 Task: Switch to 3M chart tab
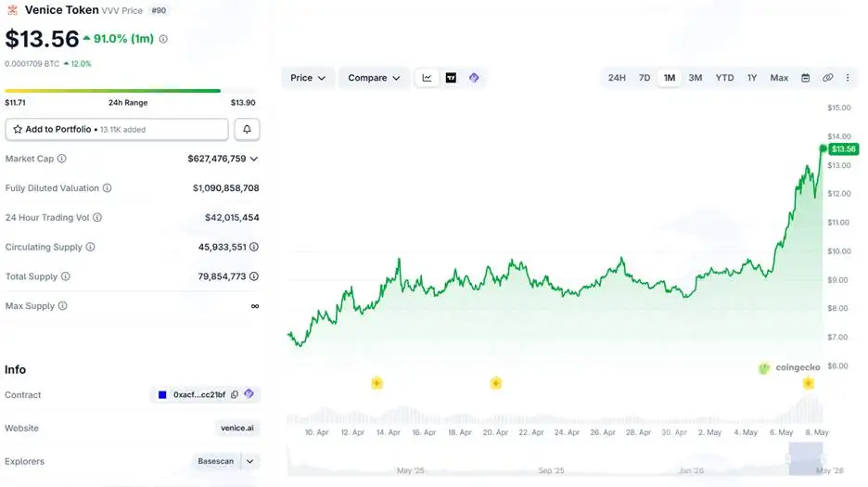pos(696,78)
